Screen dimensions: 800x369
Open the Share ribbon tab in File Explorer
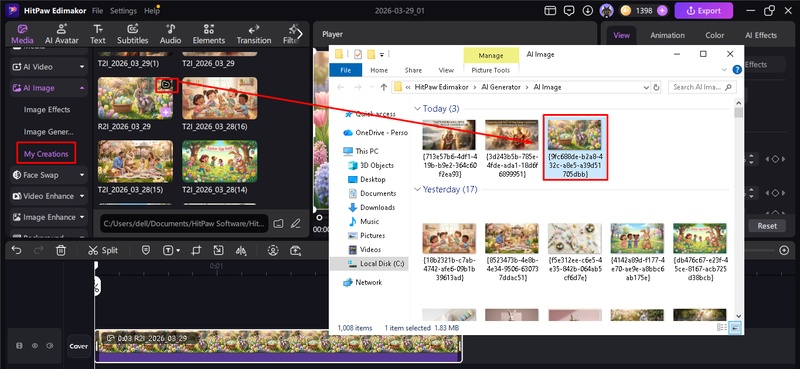[413, 70]
